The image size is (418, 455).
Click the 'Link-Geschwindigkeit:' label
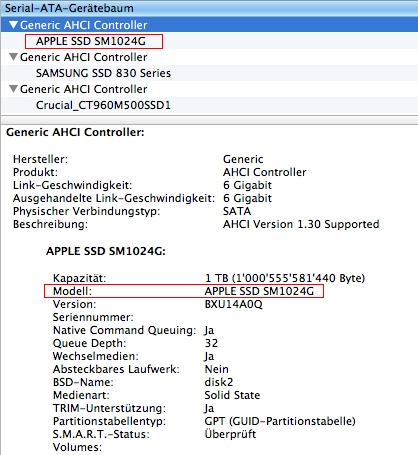pos(72,185)
